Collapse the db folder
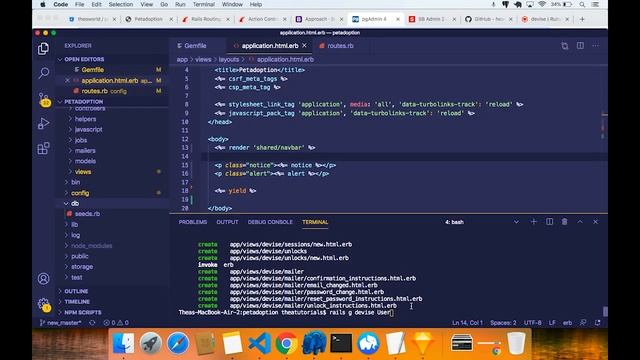This screenshot has width=640, height=360. [75, 203]
